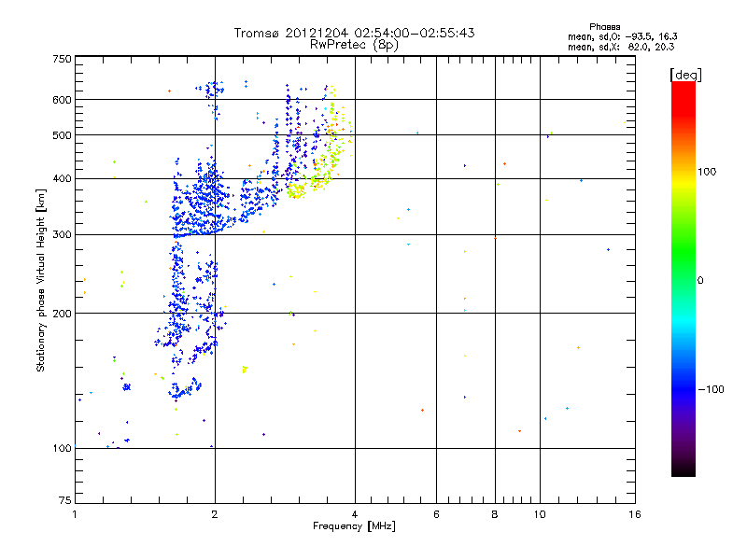Click the x-axis tick label '4'

point(355,514)
